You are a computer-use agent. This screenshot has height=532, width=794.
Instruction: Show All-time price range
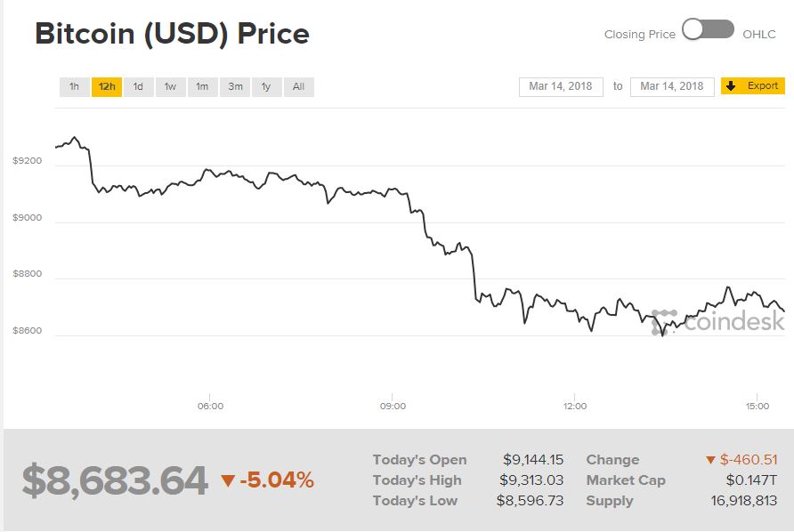(298, 87)
